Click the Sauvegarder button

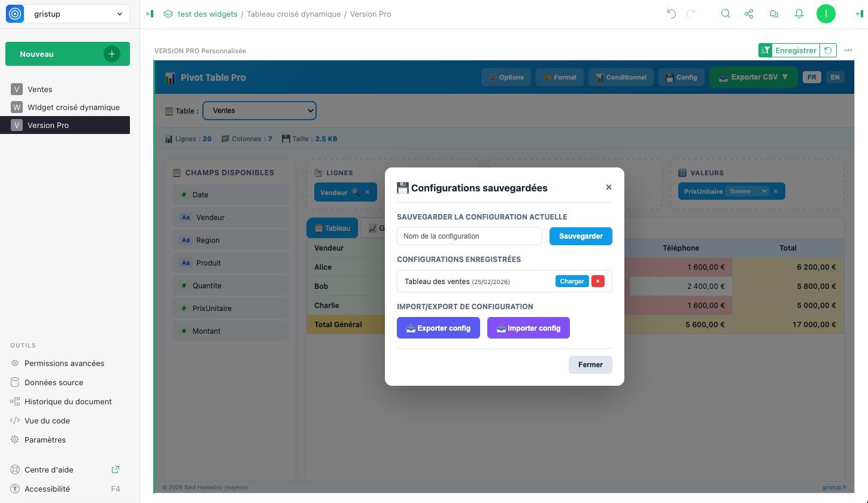(x=581, y=236)
